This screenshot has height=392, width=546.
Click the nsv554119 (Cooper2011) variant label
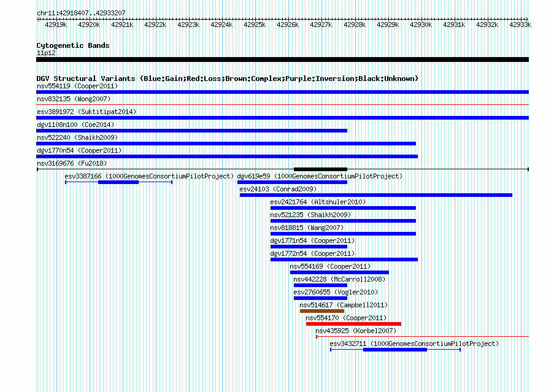[x=77, y=86]
